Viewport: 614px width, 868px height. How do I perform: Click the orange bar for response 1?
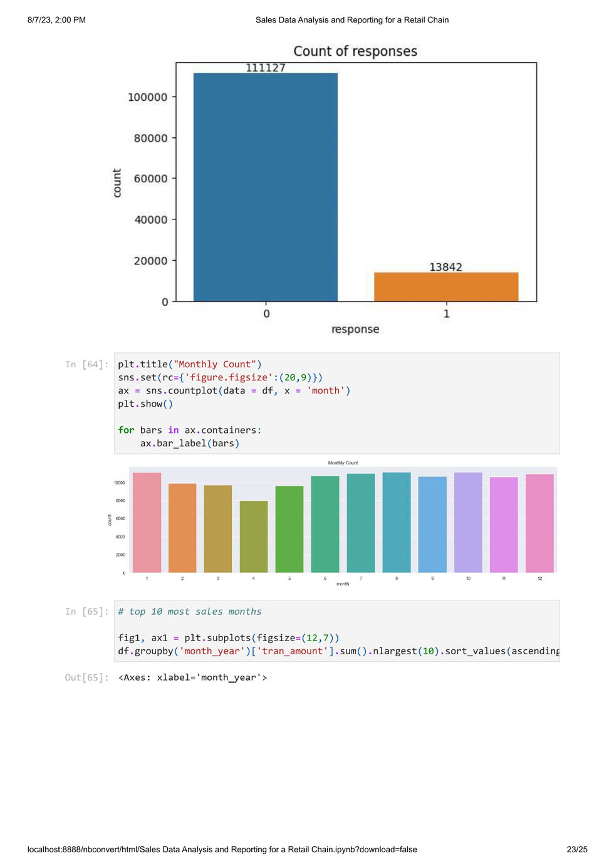[446, 287]
